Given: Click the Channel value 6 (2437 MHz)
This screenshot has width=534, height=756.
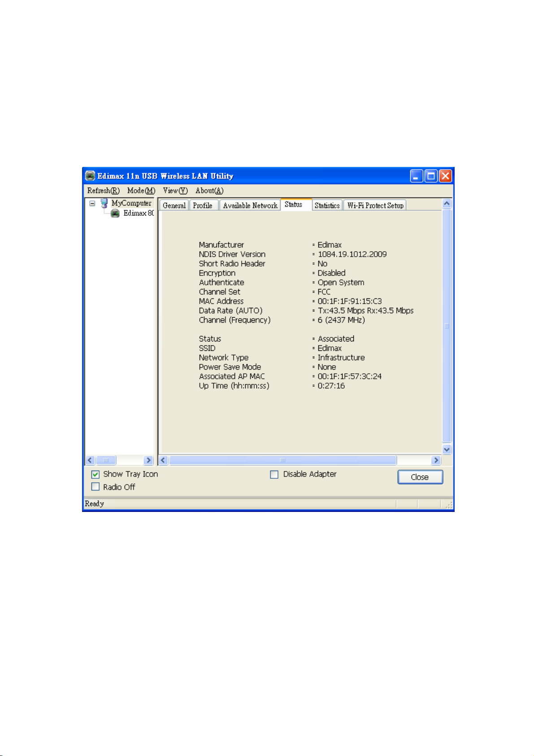Looking at the screenshot, I should pyautogui.click(x=342, y=320).
